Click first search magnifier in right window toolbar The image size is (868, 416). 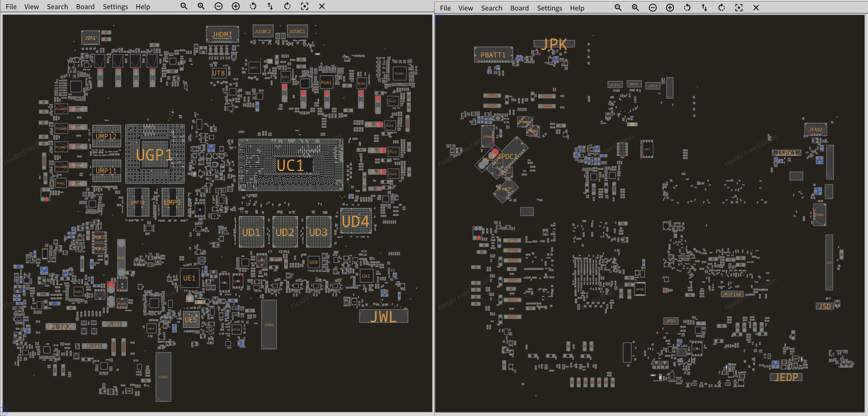tap(618, 8)
